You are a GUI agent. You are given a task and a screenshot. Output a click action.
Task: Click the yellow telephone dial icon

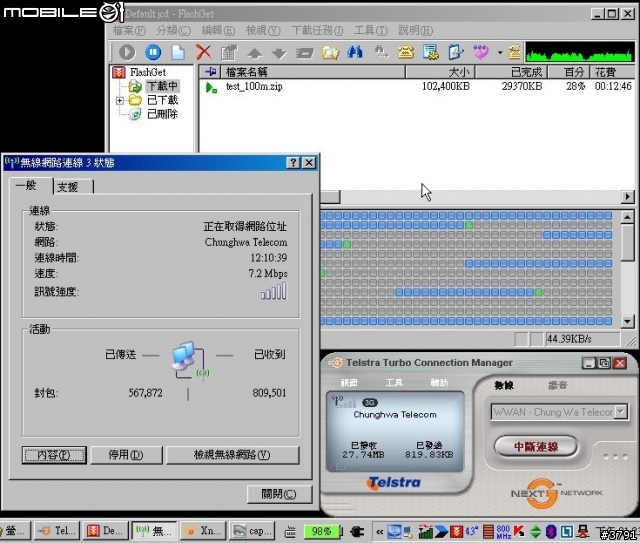click(x=406, y=52)
